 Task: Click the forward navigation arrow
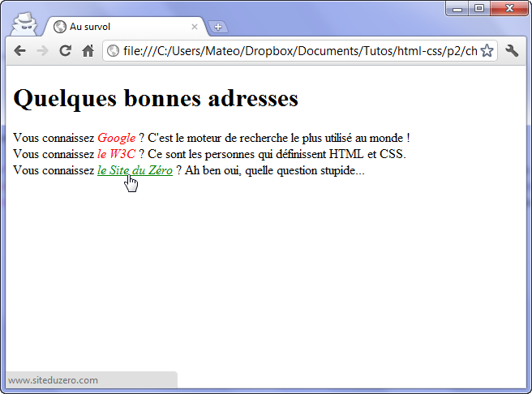42,51
